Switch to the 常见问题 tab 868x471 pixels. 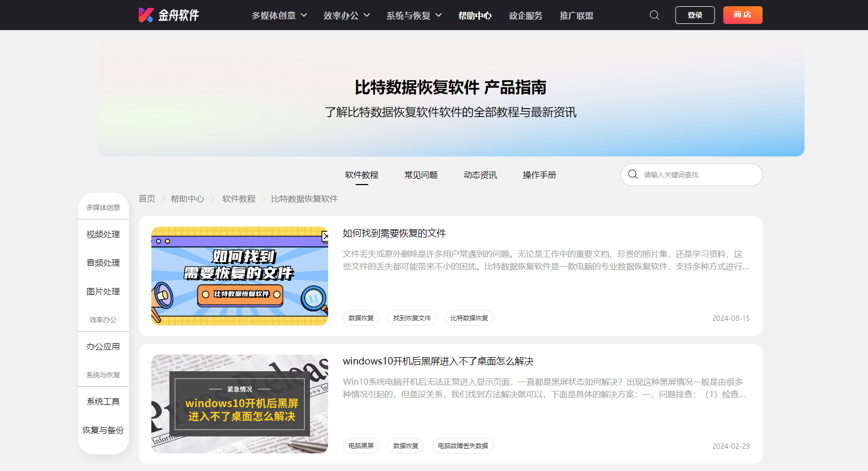pyautogui.click(x=421, y=175)
